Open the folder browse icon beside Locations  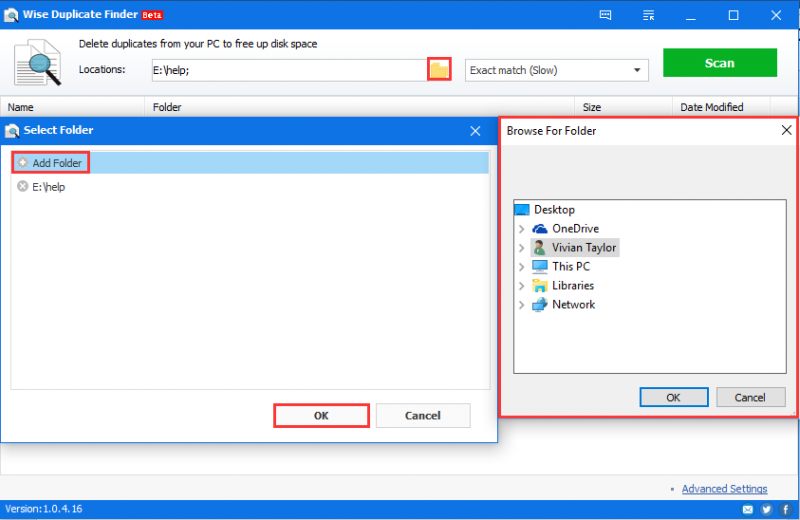[439, 69]
